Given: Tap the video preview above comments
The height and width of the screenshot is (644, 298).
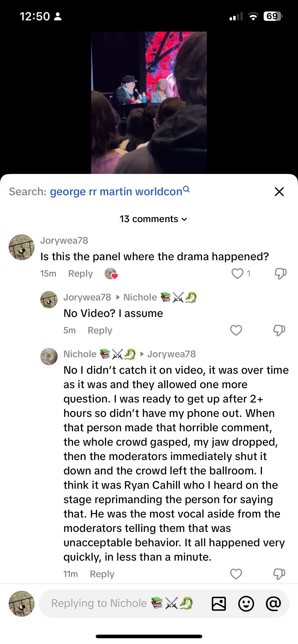Looking at the screenshot, I should 149,103.
